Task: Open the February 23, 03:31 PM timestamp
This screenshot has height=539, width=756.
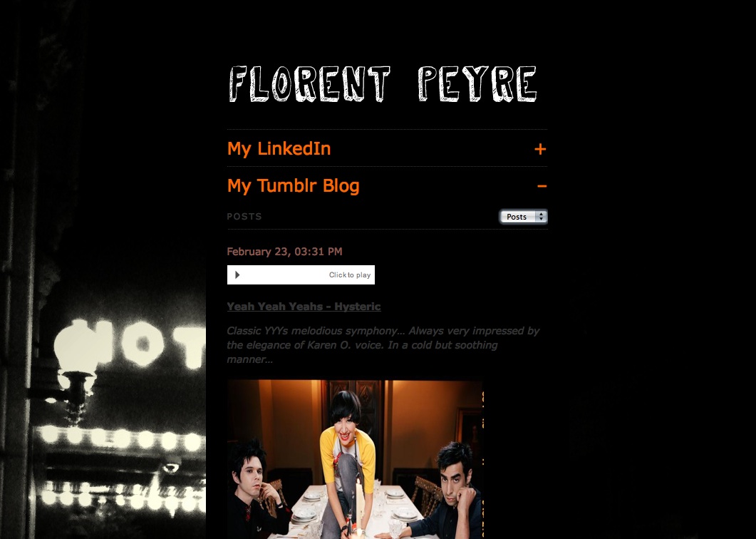Action: pyautogui.click(x=284, y=252)
